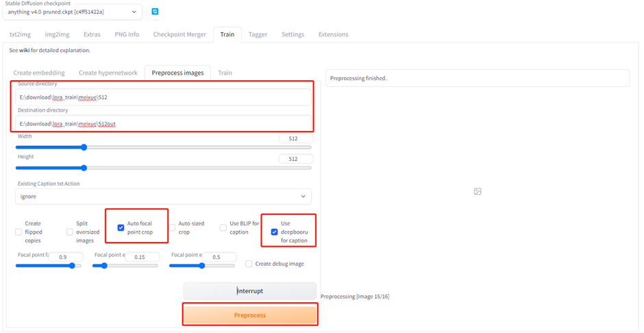Go to the Checkpoint Merger tab

179,34
